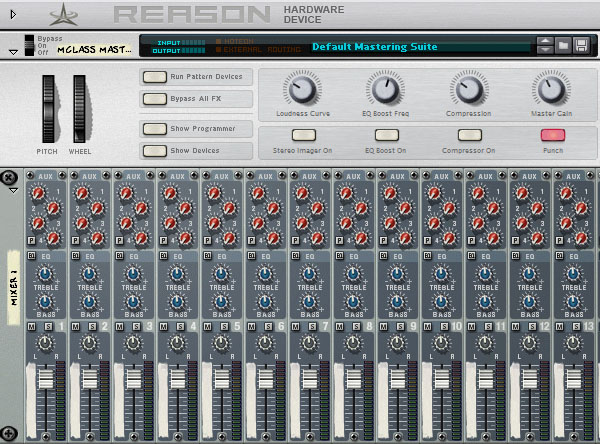Mute mixer channel 12

(516, 327)
